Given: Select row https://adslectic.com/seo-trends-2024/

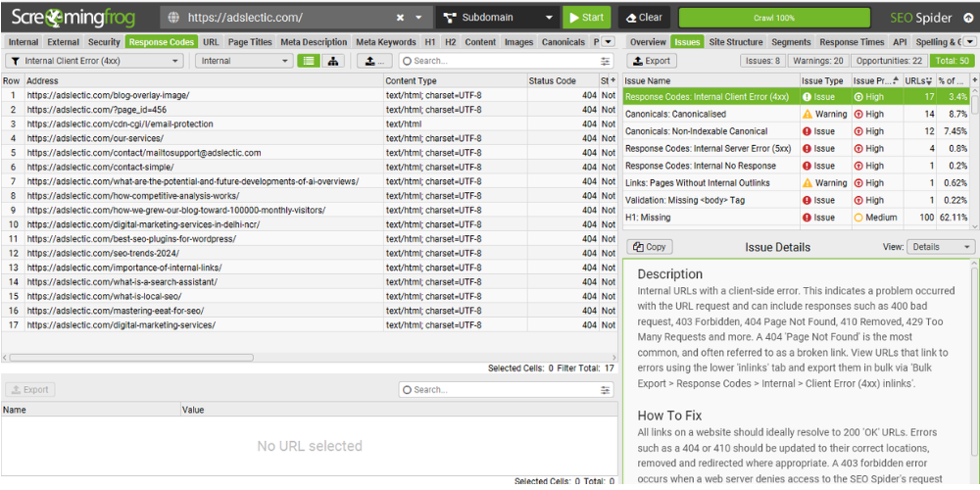Looking at the screenshot, I should [x=310, y=253].
